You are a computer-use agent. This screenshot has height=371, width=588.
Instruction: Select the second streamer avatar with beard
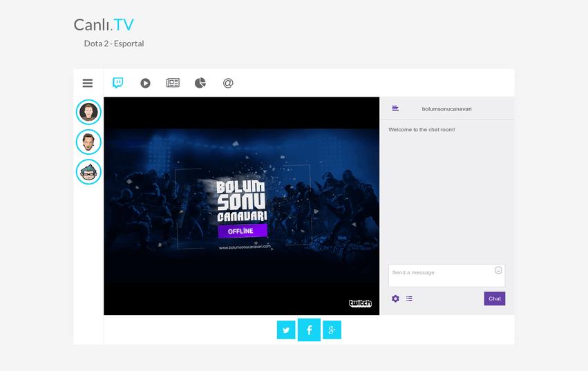click(88, 142)
